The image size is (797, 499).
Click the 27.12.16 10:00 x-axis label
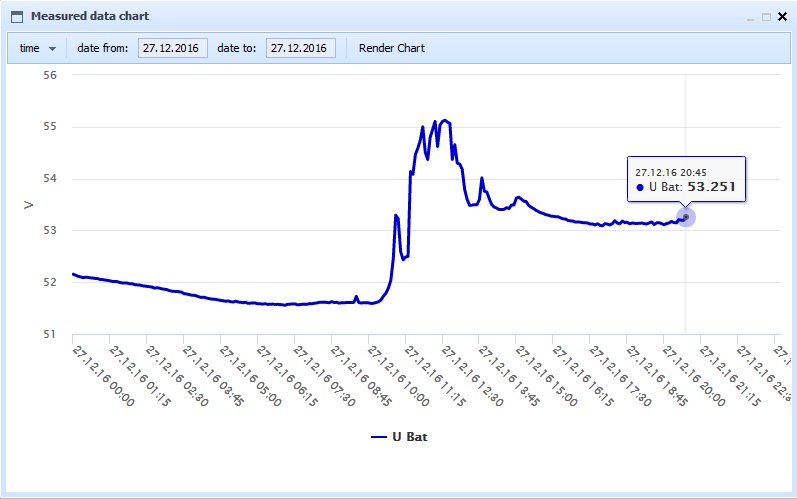pos(398,376)
